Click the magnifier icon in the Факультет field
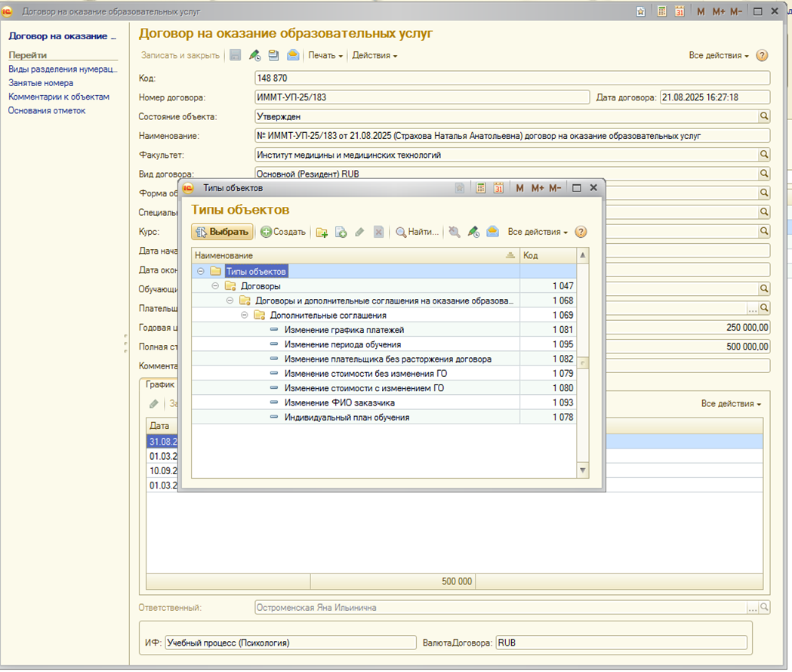This screenshot has height=672, width=792. pyautogui.click(x=764, y=155)
